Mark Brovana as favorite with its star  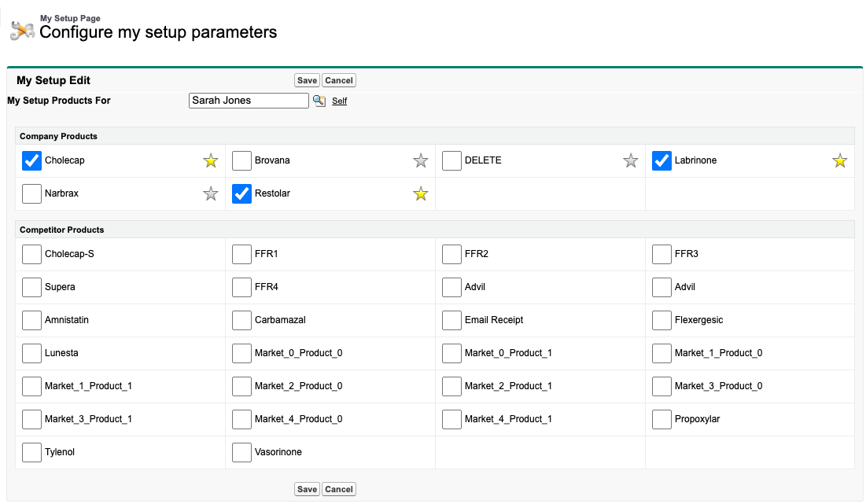tap(420, 161)
